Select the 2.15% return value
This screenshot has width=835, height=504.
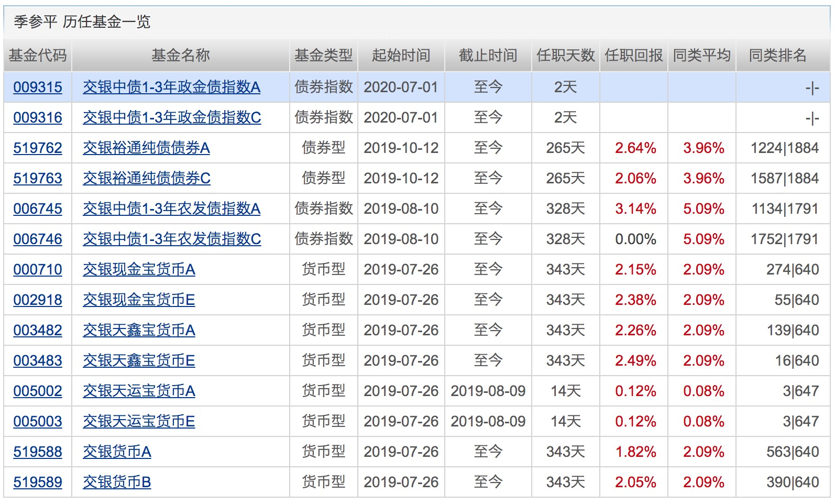(x=635, y=269)
